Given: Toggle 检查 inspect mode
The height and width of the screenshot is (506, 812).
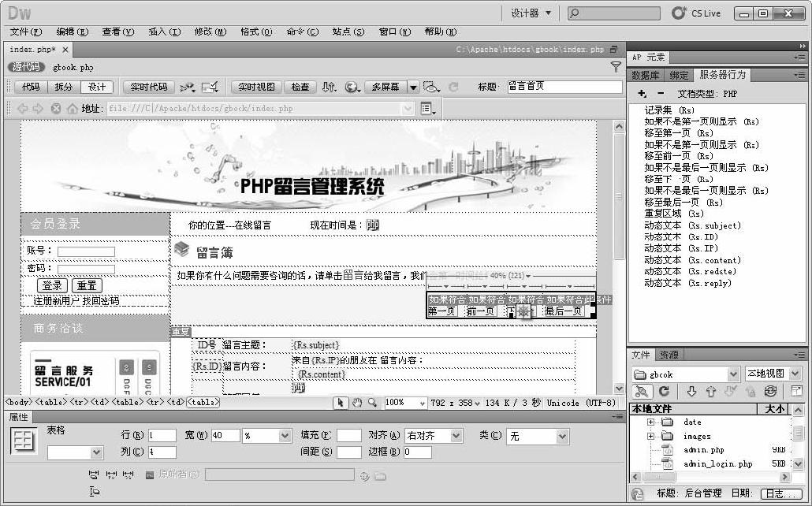Looking at the screenshot, I should tap(300, 87).
